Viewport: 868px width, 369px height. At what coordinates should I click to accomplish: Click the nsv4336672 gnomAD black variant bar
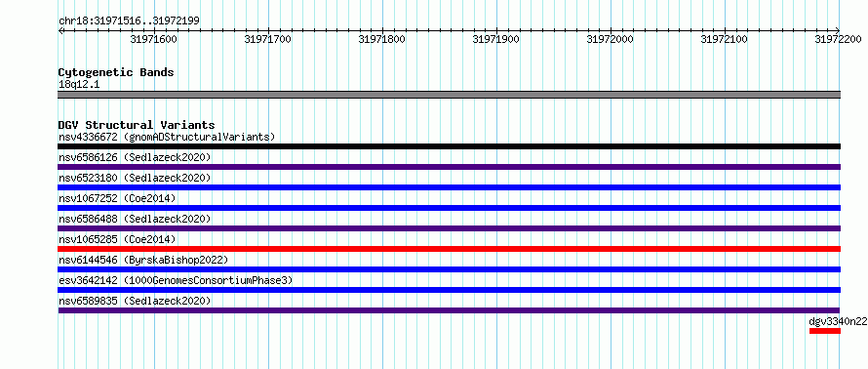pos(449,146)
